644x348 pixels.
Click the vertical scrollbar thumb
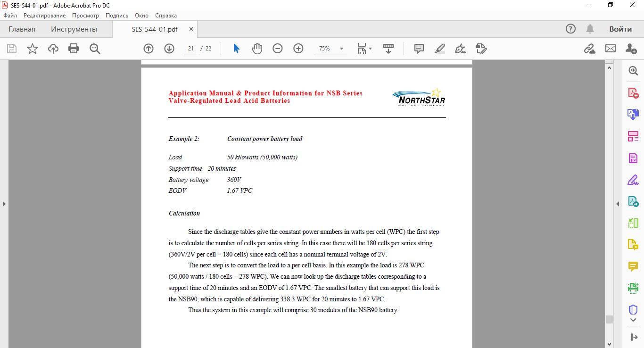(x=609, y=319)
